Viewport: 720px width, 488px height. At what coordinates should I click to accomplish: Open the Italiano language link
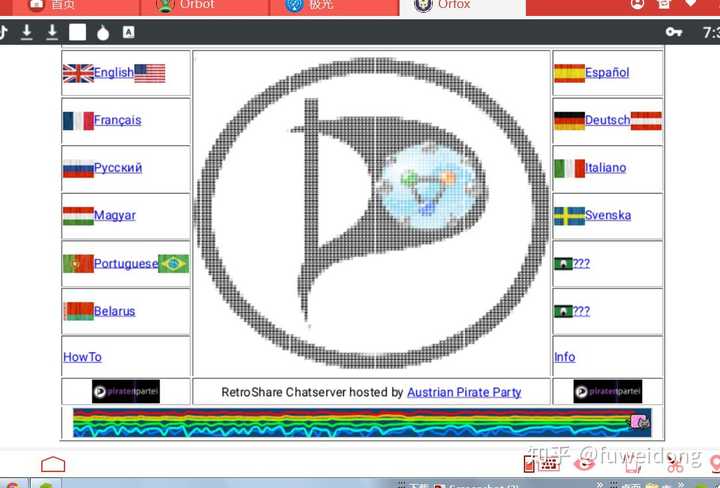click(x=606, y=168)
